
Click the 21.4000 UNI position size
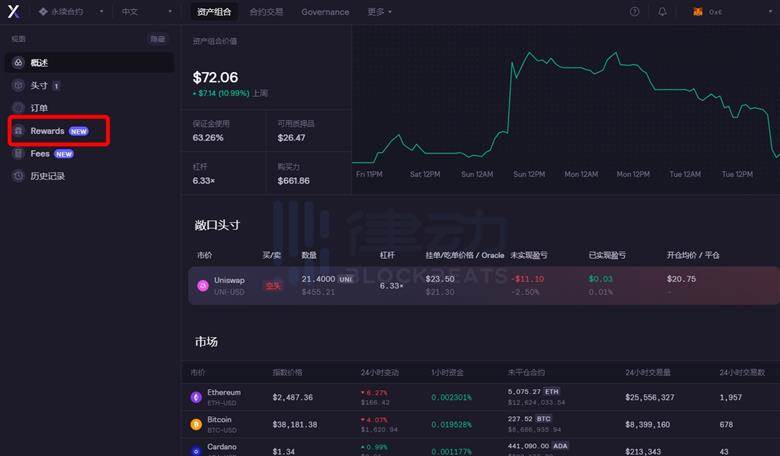[327, 279]
